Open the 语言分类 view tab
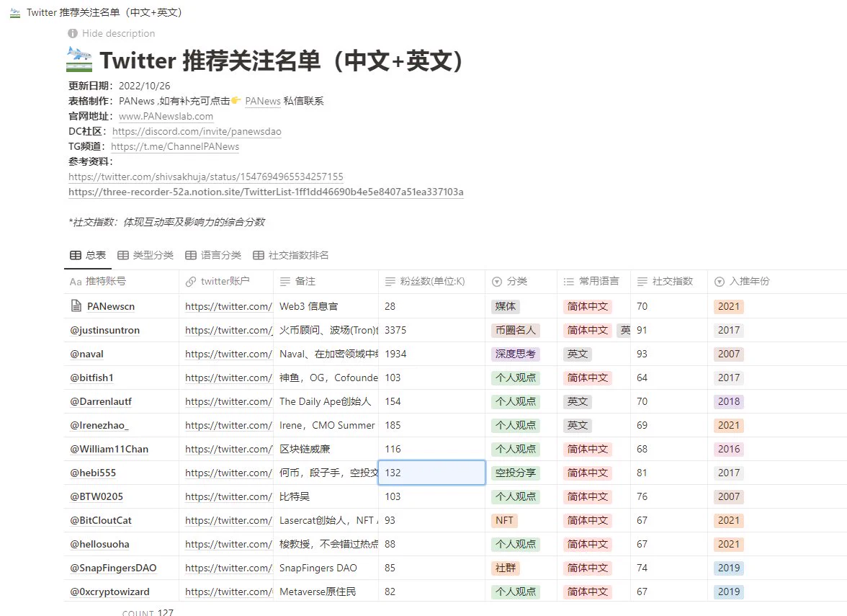Viewport: 847px width, 616px height. (x=213, y=255)
